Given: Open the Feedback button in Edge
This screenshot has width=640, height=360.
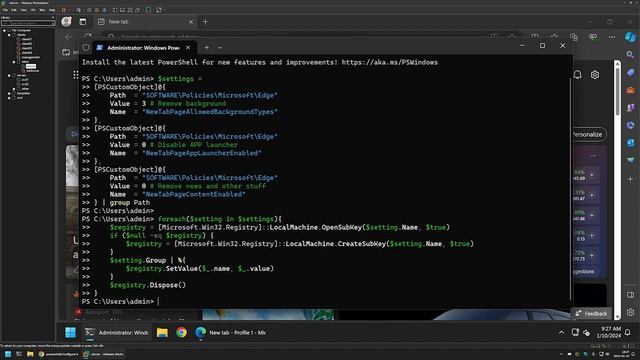Looking at the screenshot, I should coord(591,313).
